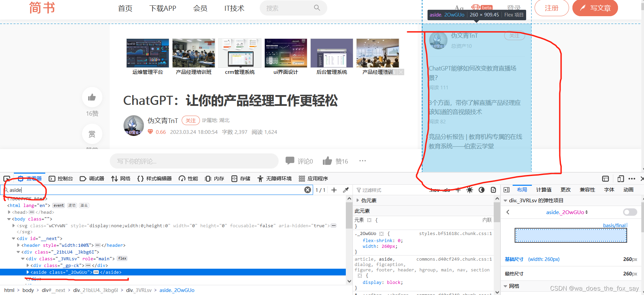Image resolution: width=644 pixels, height=295 pixels.
Task: Collapse the body node
Action: tap(9, 219)
